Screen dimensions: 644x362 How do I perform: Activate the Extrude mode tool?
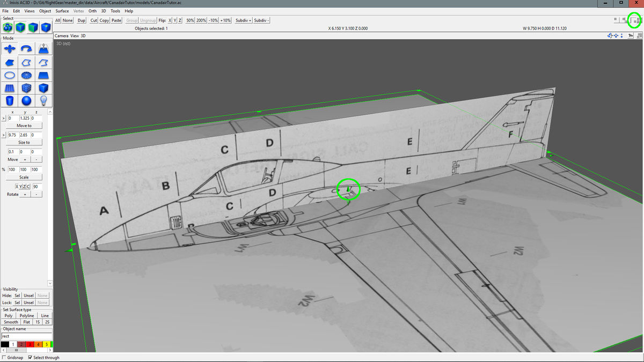(x=42, y=49)
